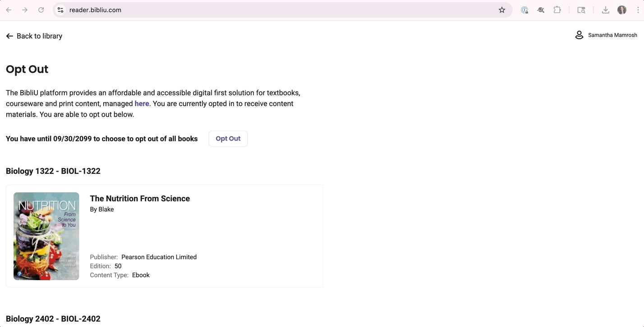Click the Edition value 50
Image resolution: width=644 pixels, height=327 pixels.
[118, 266]
